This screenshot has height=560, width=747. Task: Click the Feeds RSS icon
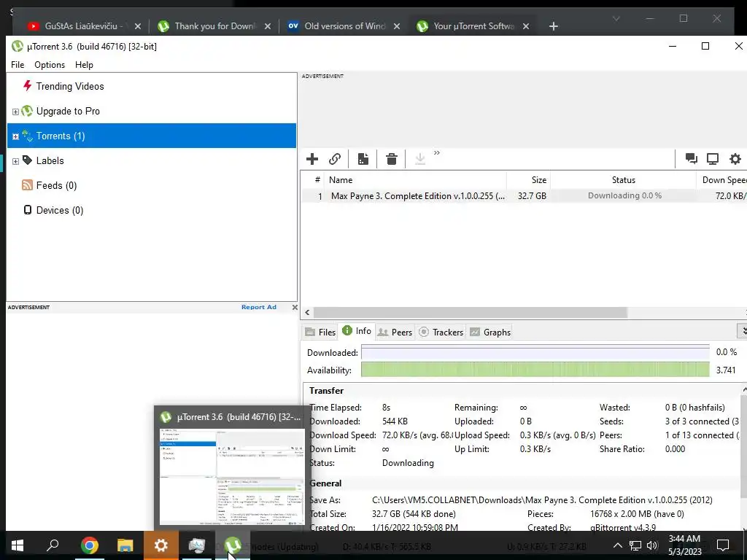(27, 185)
